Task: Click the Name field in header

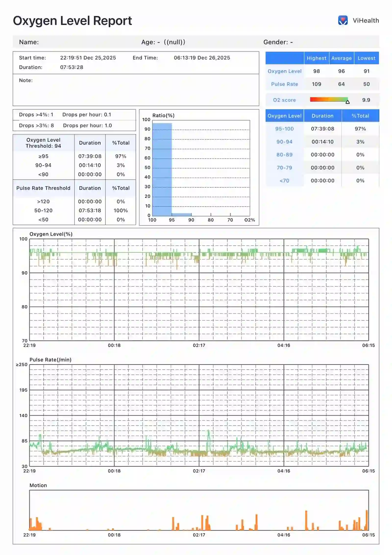Action: tap(29, 42)
